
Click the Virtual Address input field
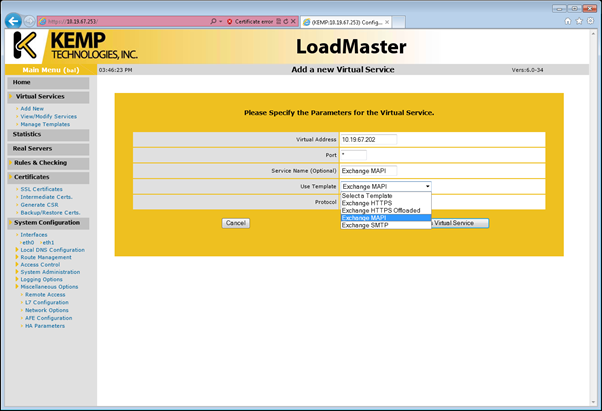(x=368, y=139)
